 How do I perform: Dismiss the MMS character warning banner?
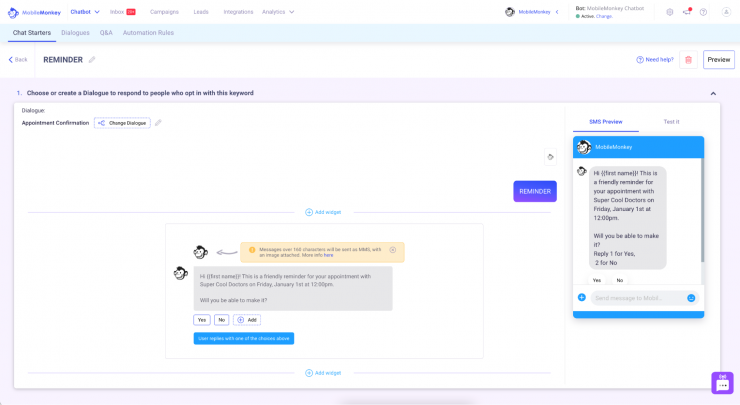393,250
